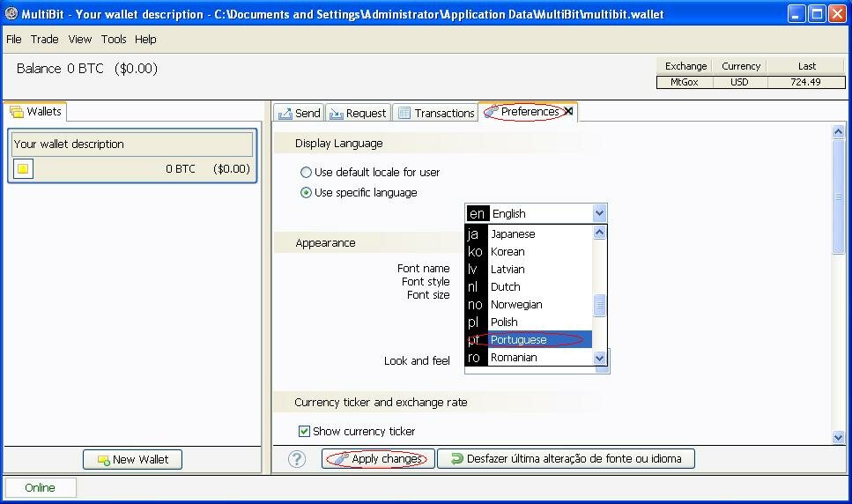Screen dimensions: 852x504
Task: Choose Portuguese from language list
Action: click(529, 339)
